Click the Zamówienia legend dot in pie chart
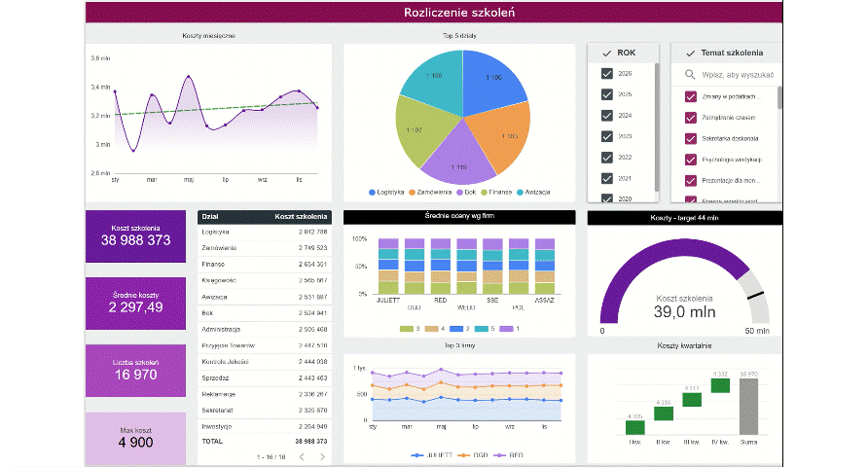This screenshot has height=467, width=868. click(413, 193)
